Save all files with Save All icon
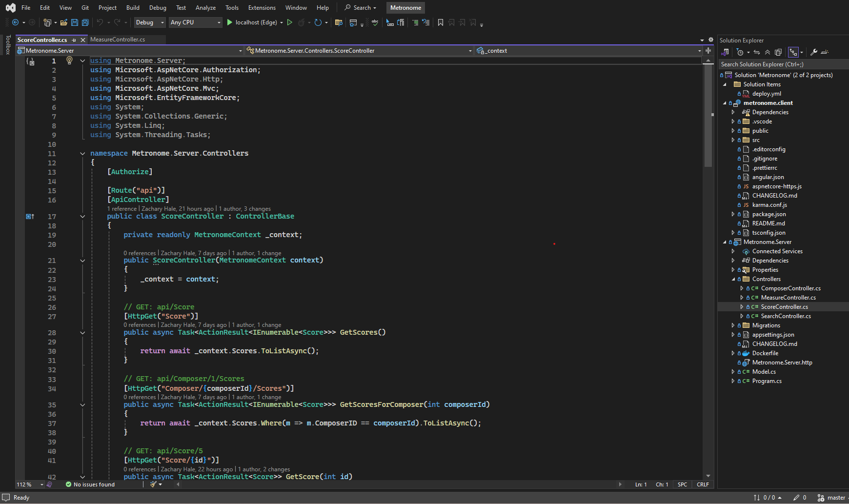The height and width of the screenshot is (504, 849). (85, 22)
